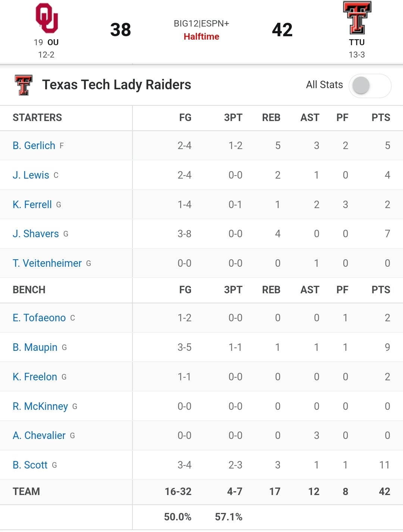The width and height of the screenshot is (403, 532).
Task: Click the Texas Tech TTU team logo
Action: pyautogui.click(x=357, y=18)
